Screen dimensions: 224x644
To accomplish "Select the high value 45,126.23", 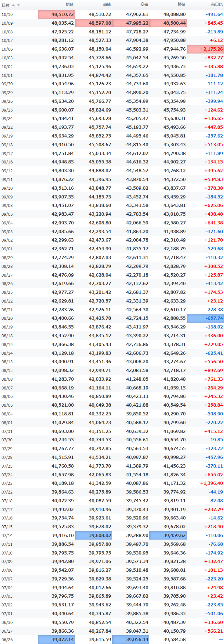I will point(100,84).
